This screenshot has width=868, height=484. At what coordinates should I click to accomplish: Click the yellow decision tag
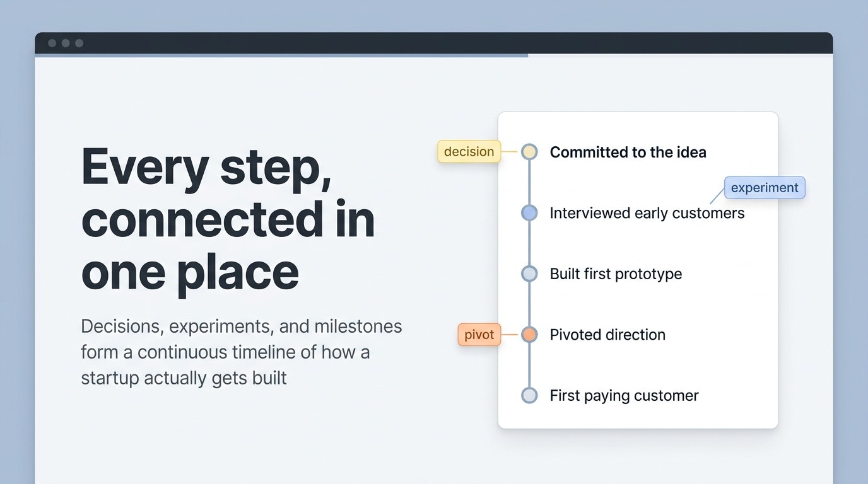469,151
